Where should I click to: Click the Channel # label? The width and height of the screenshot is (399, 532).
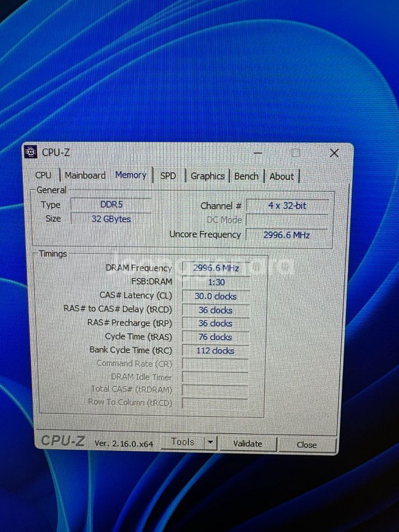[x=221, y=206]
